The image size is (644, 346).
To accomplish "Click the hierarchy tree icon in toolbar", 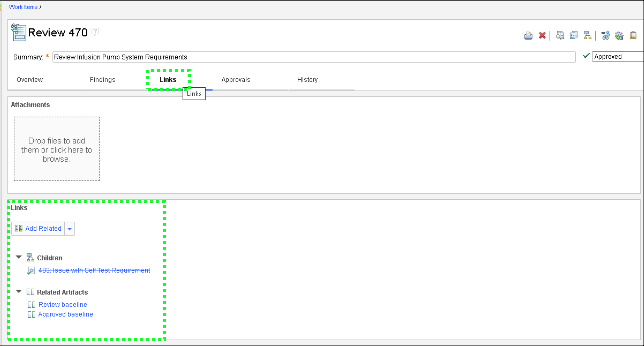I will coord(588,35).
